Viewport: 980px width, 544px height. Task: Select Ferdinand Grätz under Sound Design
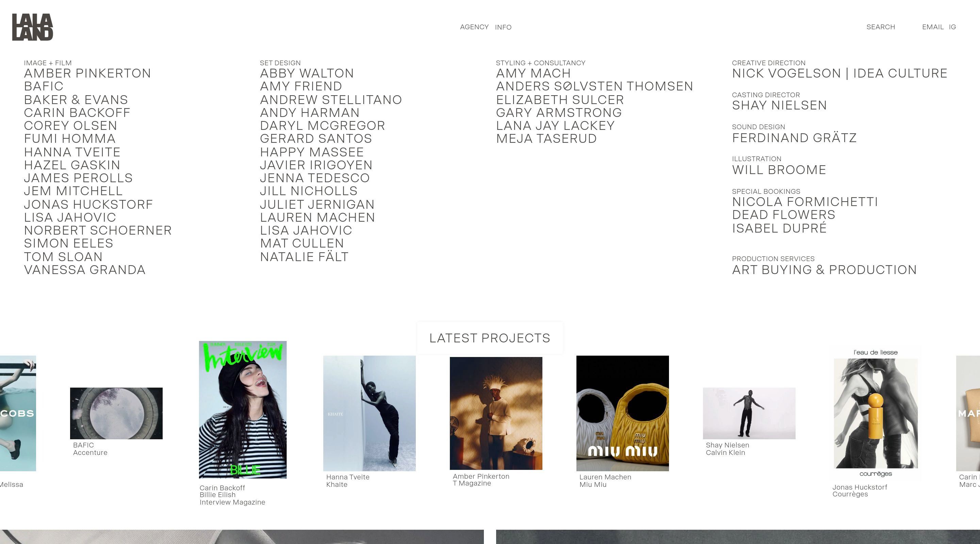(x=794, y=138)
